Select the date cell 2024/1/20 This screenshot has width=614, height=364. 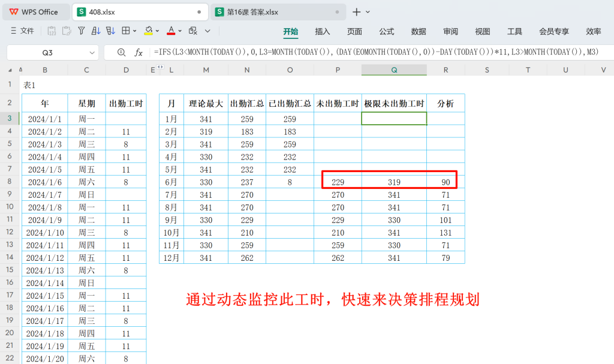click(44, 359)
